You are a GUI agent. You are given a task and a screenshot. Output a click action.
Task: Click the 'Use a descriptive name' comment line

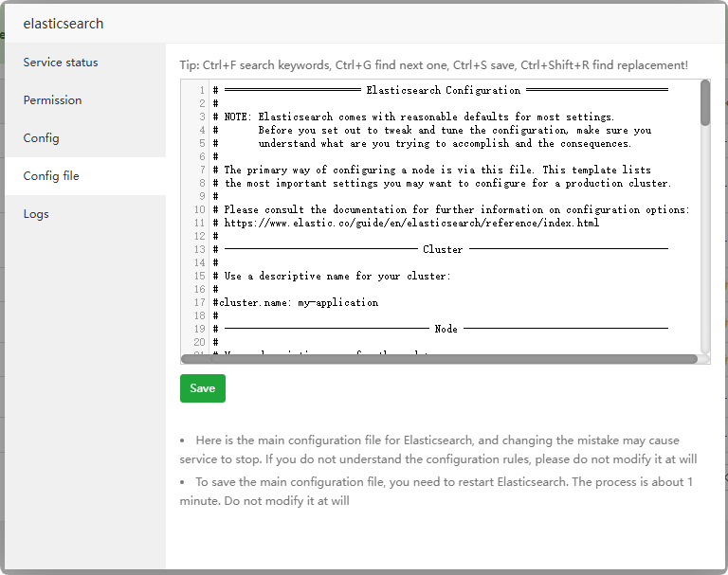(x=337, y=277)
